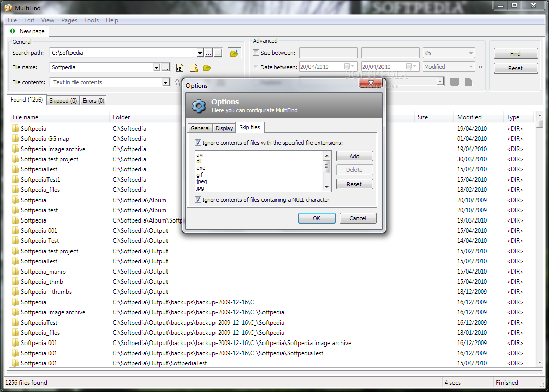Click folder icon of Softpedia__thumbs row

[x=15, y=291]
